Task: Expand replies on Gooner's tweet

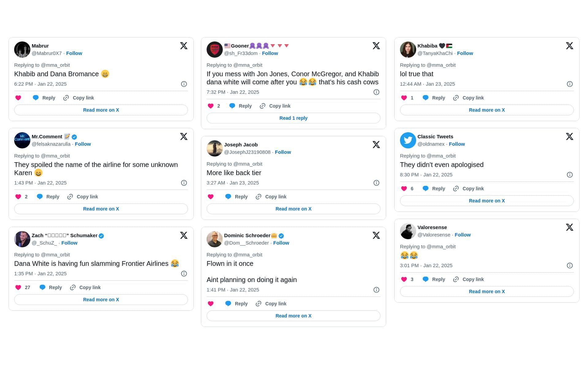Action: tap(293, 118)
